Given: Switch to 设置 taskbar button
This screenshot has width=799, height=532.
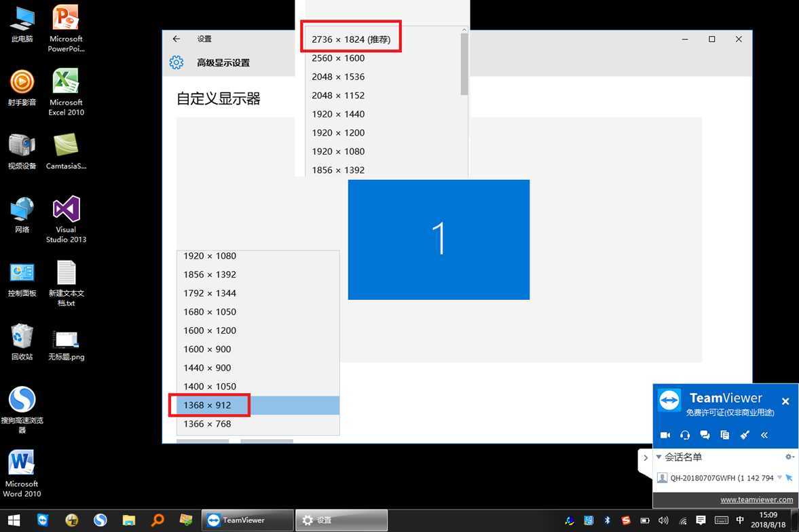Looking at the screenshot, I should point(341,520).
